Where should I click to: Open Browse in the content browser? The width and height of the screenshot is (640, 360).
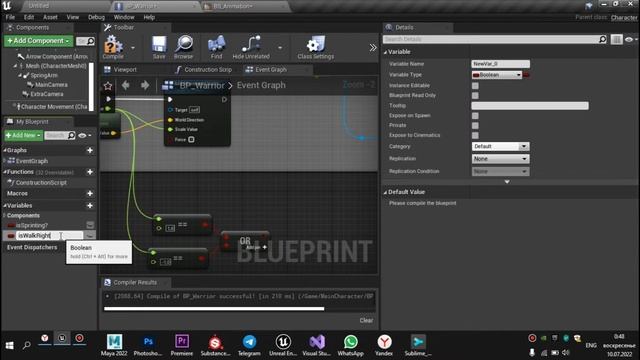point(184,47)
